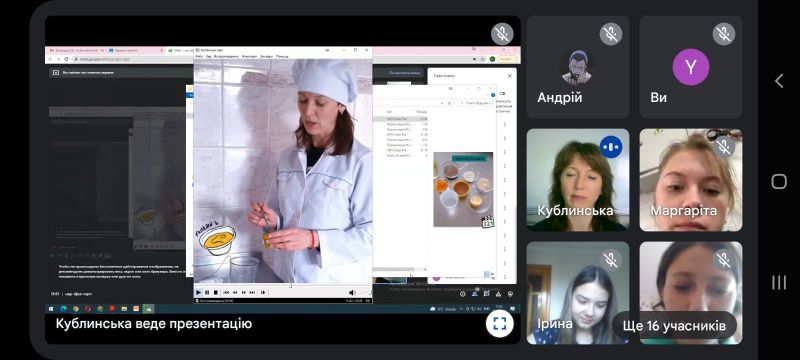Click the speaker volume icon in the player
The height and width of the screenshot is (360, 800).
[x=352, y=292]
